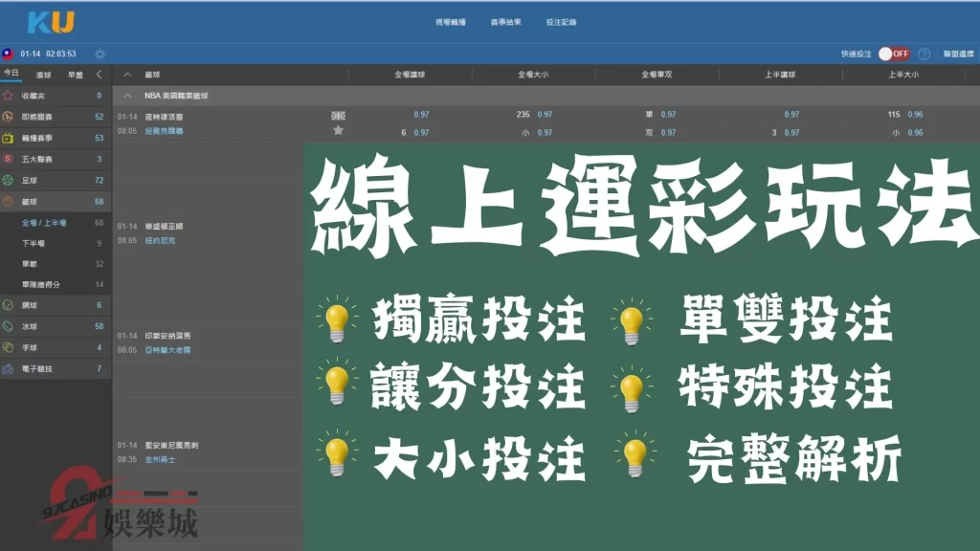Switch to the 滾球 tab
Viewport: 980px width, 551px height.
[x=41, y=72]
